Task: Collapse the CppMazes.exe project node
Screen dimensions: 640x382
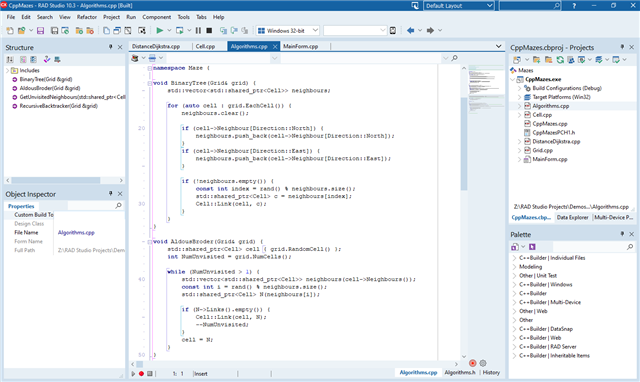Action: 513,79
